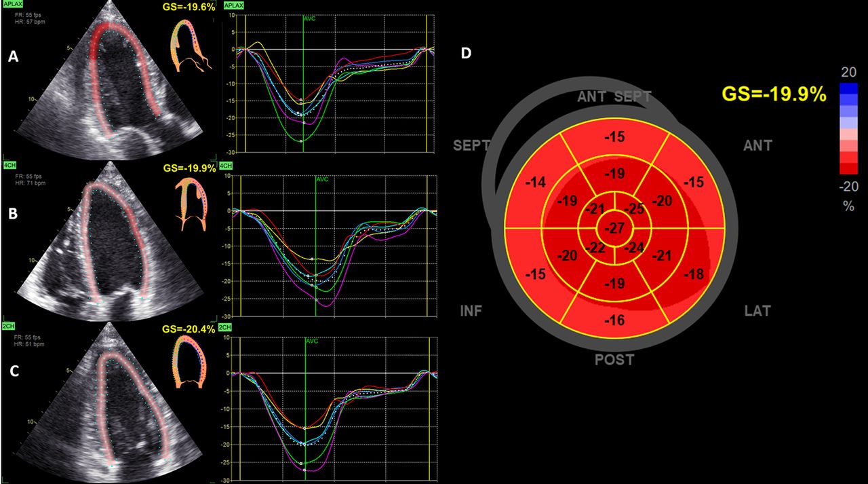Click the ANT SEPT label on bull's-eye
The image size is (868, 484).
[x=614, y=97]
